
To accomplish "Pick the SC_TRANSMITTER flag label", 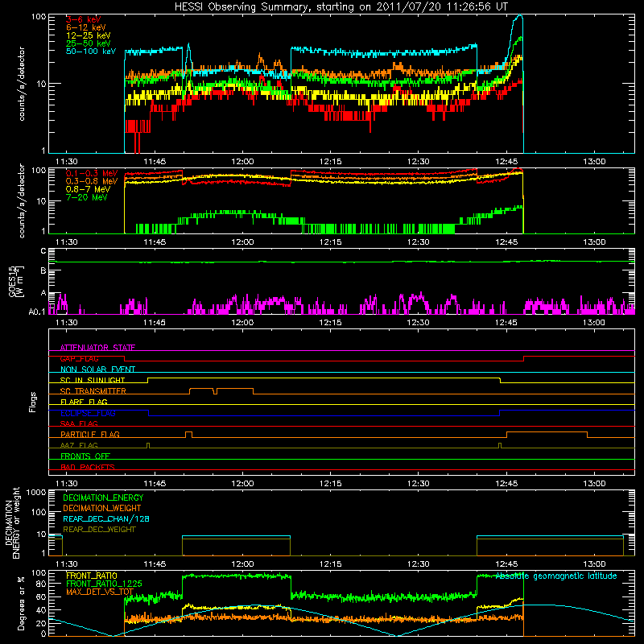I will tap(93, 391).
